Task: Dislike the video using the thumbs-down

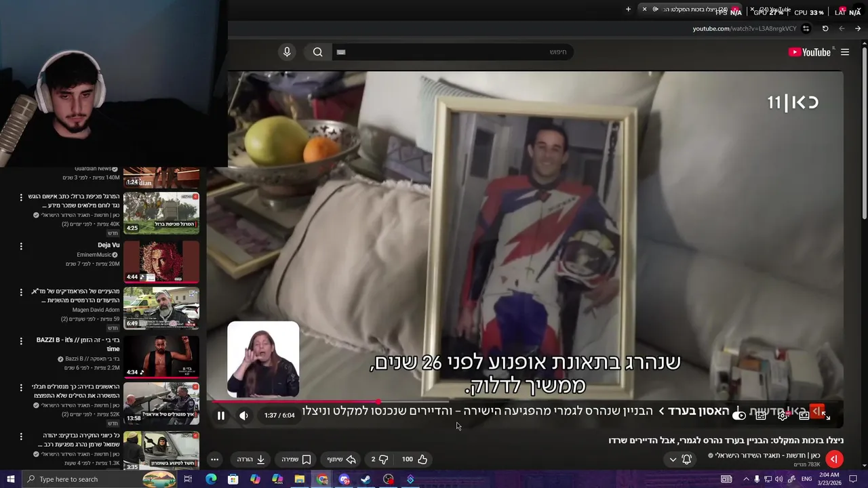Action: tap(380, 459)
